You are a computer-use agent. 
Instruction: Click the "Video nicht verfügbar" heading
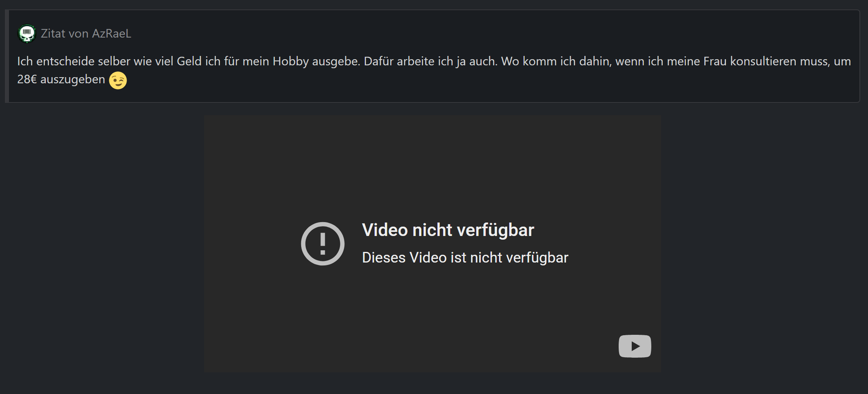[448, 230]
